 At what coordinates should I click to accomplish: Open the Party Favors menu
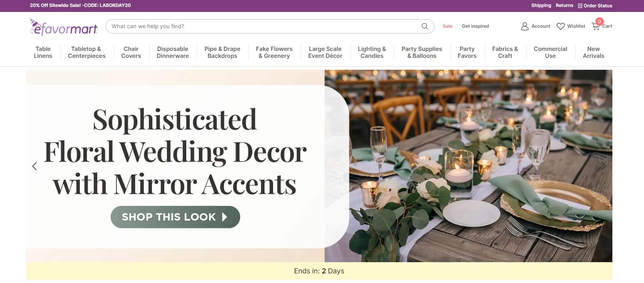[467, 52]
